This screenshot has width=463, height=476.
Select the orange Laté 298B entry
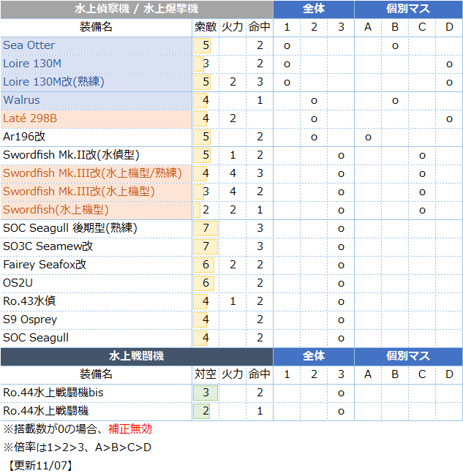click(x=30, y=118)
